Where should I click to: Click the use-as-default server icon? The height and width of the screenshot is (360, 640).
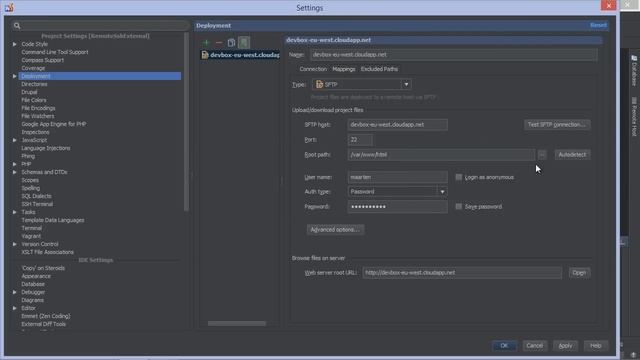(244, 42)
